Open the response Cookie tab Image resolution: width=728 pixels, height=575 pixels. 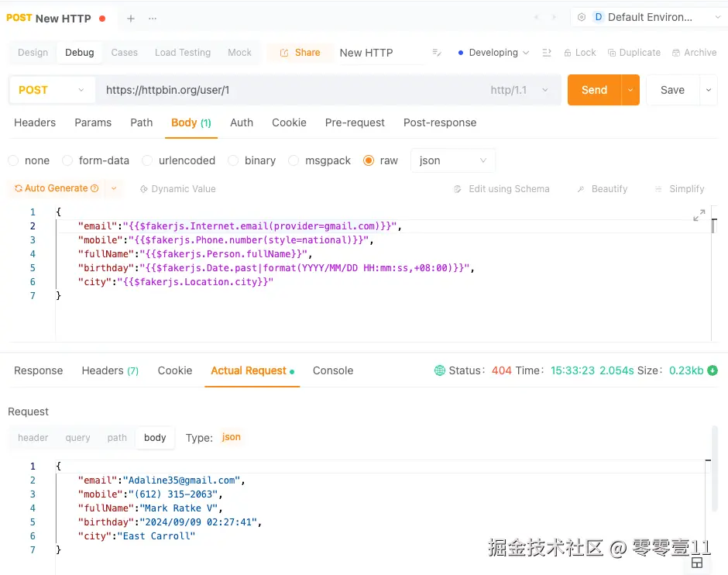[175, 370]
